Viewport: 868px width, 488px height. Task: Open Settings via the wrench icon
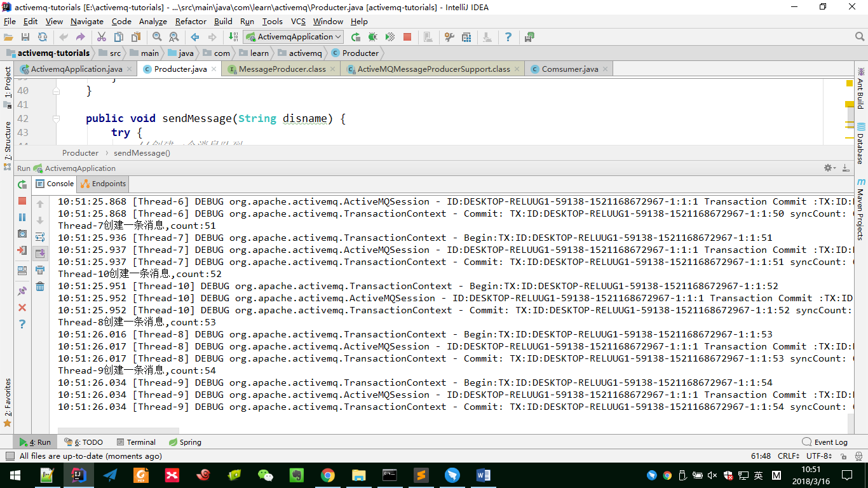coord(449,37)
